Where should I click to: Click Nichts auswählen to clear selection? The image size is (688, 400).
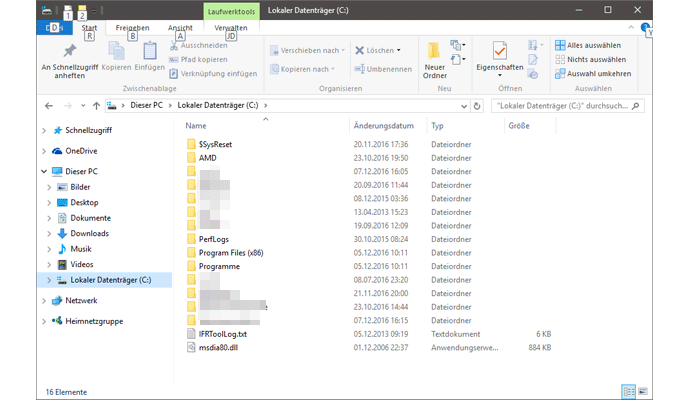593,59
